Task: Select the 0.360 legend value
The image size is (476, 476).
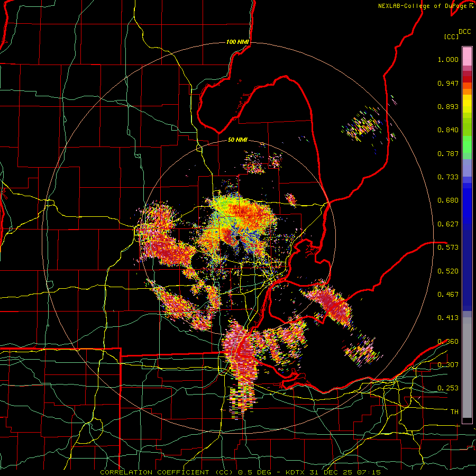Action: pos(448,342)
